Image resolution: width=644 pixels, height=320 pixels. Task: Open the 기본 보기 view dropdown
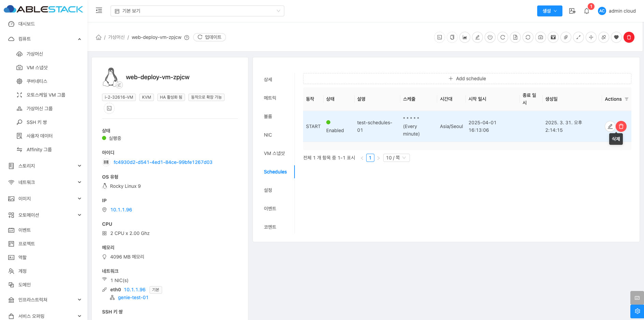(197, 11)
